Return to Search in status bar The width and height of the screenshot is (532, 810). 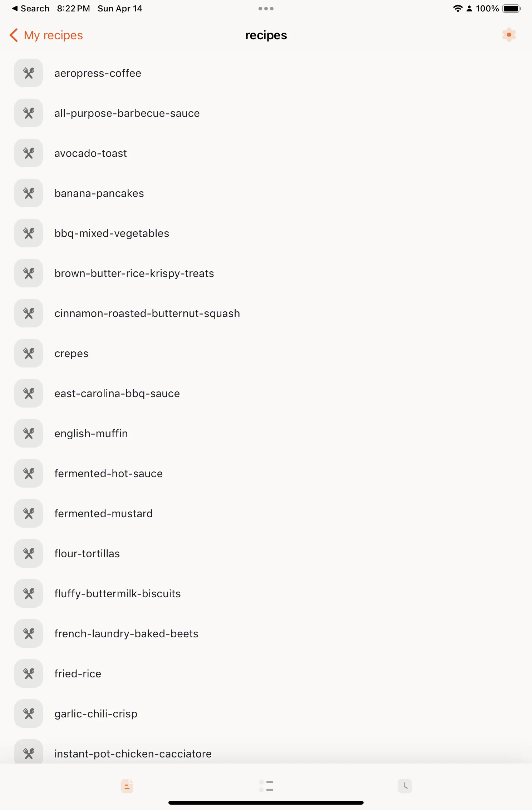(x=31, y=9)
